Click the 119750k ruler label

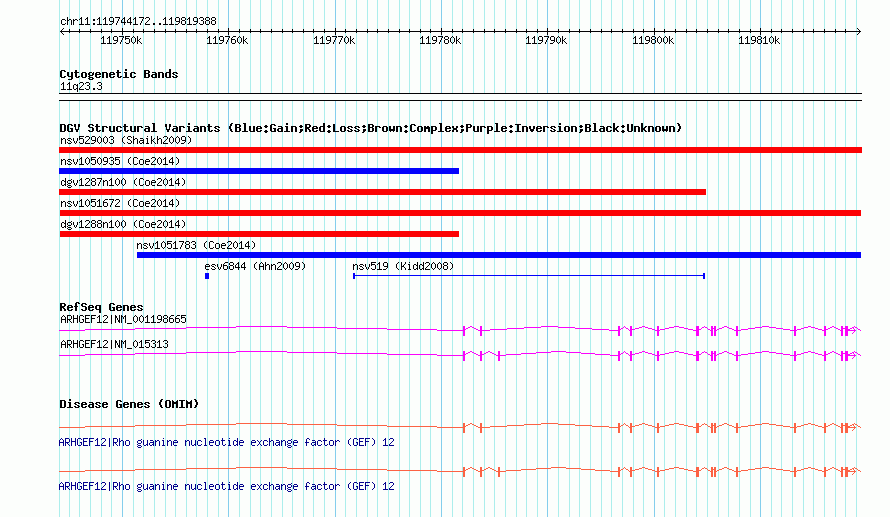coord(121,40)
